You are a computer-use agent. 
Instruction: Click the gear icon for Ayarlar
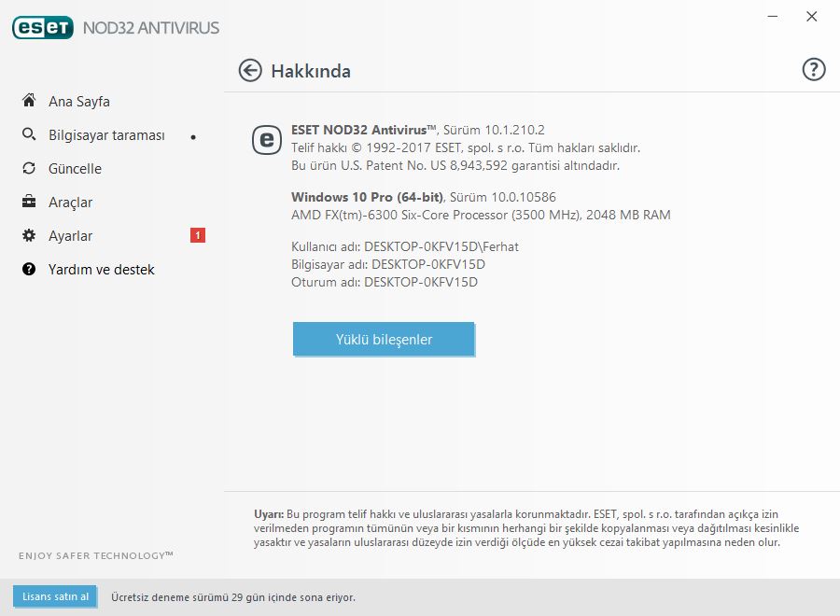[x=29, y=235]
